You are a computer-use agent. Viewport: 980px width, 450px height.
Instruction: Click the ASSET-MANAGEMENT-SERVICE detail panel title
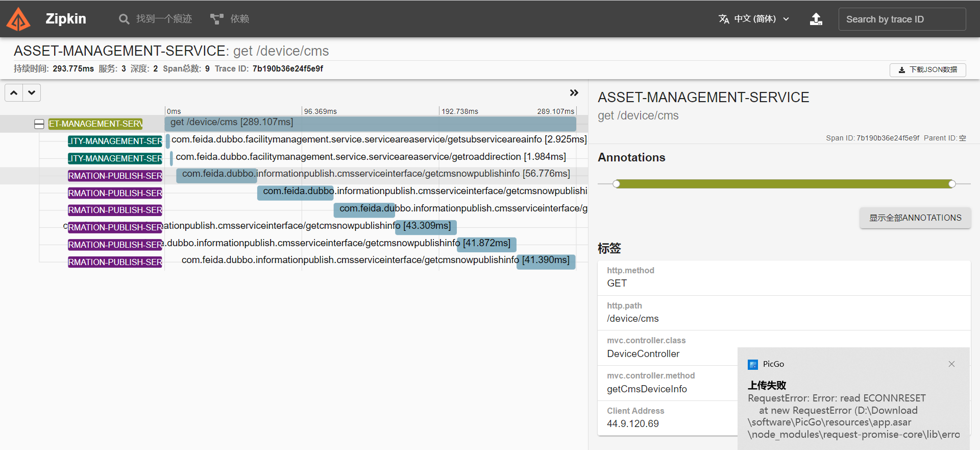click(x=703, y=98)
